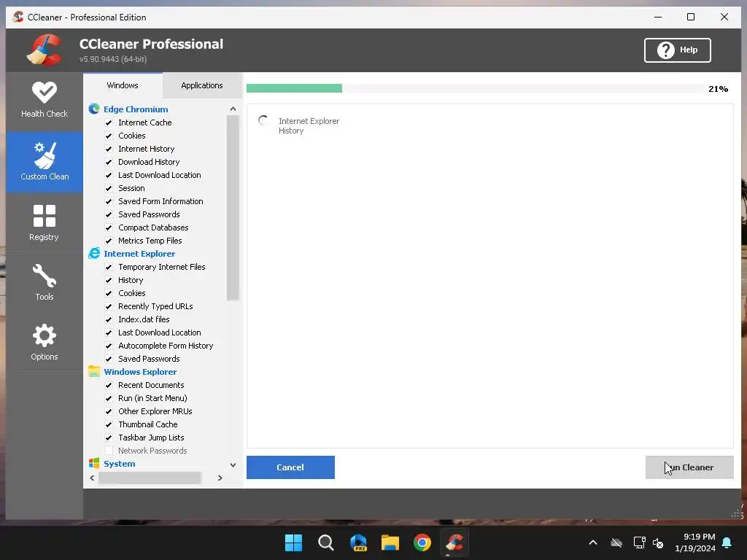The image size is (747, 560).
Task: Click the green cleaning progress bar
Action: [x=294, y=88]
